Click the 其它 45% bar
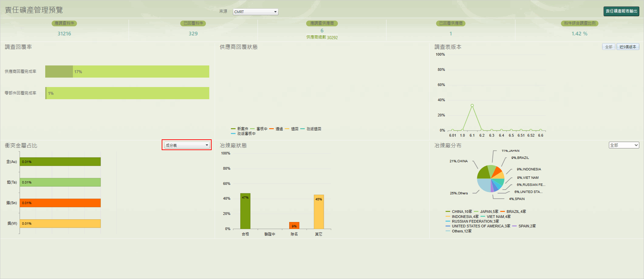Image resolution: width=644 pixels, height=279 pixels. pyautogui.click(x=319, y=212)
